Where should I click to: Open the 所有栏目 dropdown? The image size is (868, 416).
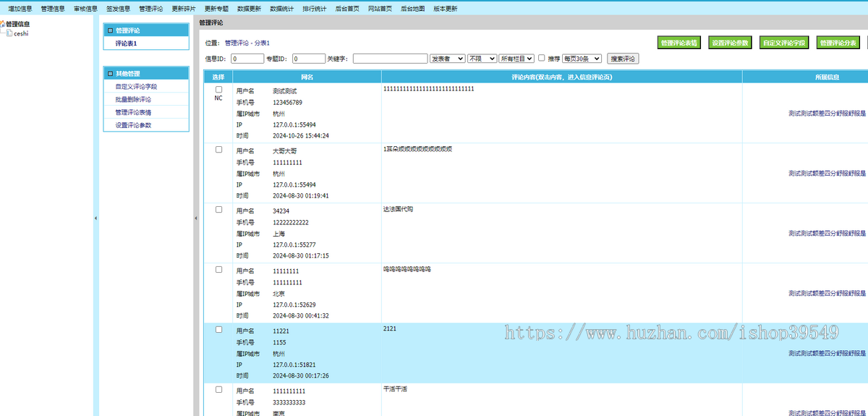[x=516, y=59]
